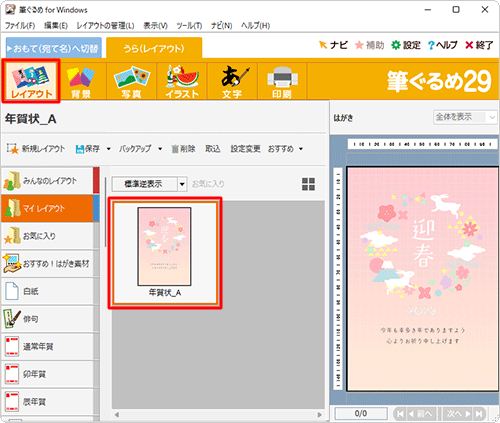Select みんなのレイアウト category
Viewport: 500px width, 423px height.
(x=50, y=181)
